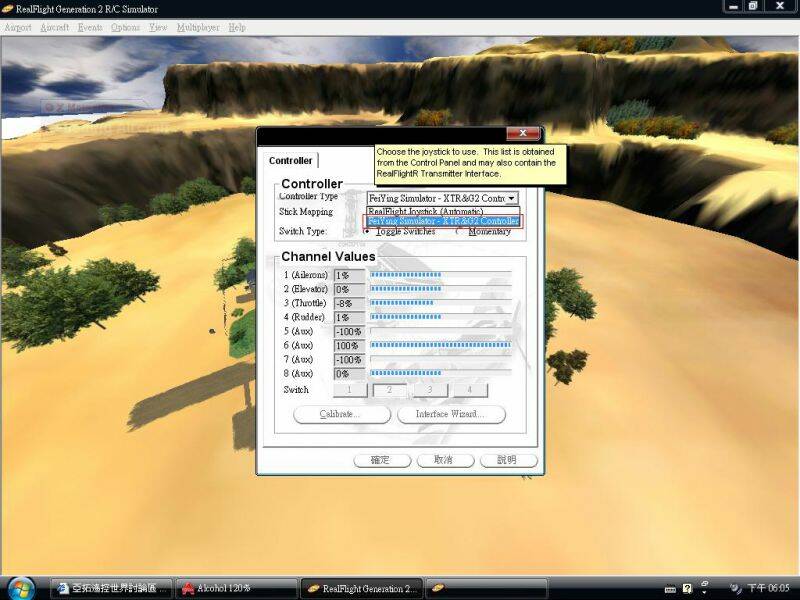
Task: Open the View menu
Action: pyautogui.click(x=158, y=28)
